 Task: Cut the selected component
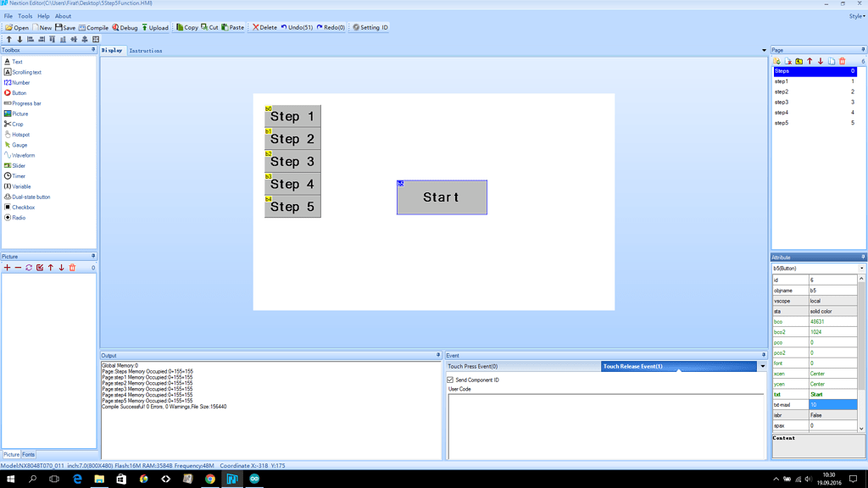210,27
